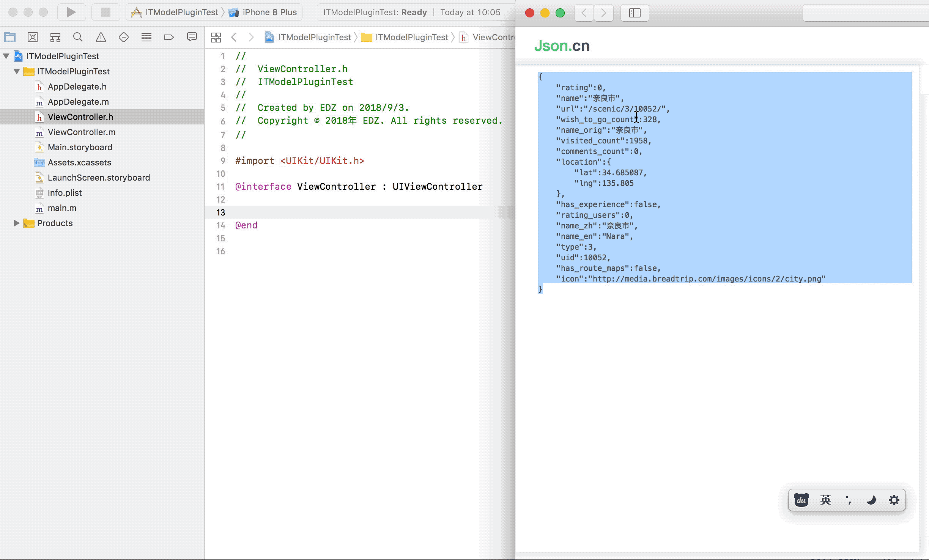Open the Source Control navigator icon
929x560 pixels.
33,37
